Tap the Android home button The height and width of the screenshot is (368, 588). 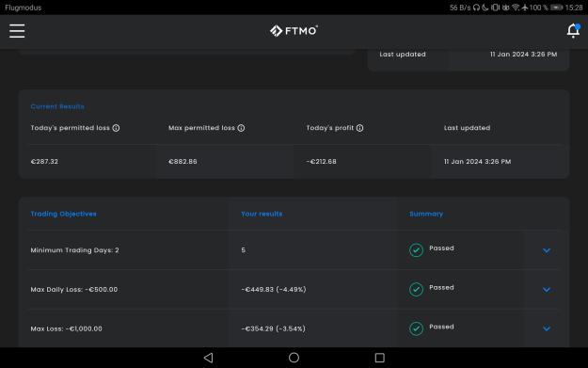tap(294, 358)
